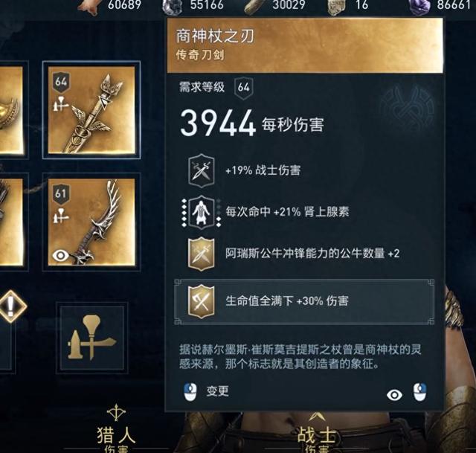Open the 猎人 hunter damage tab
This screenshot has height=453, width=476.
click(116, 434)
